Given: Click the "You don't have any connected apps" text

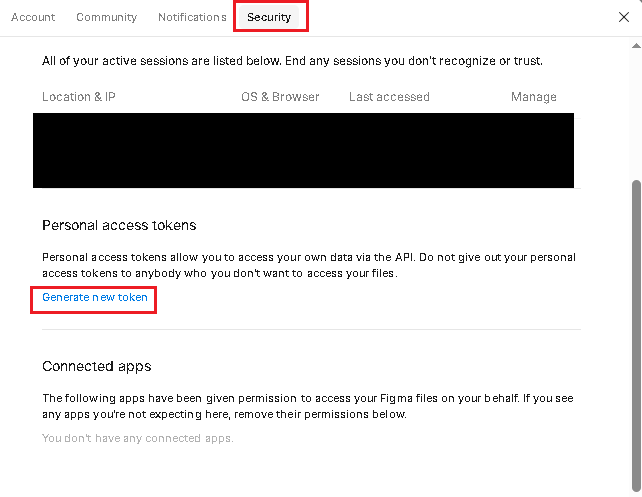Looking at the screenshot, I should click(x=138, y=438).
